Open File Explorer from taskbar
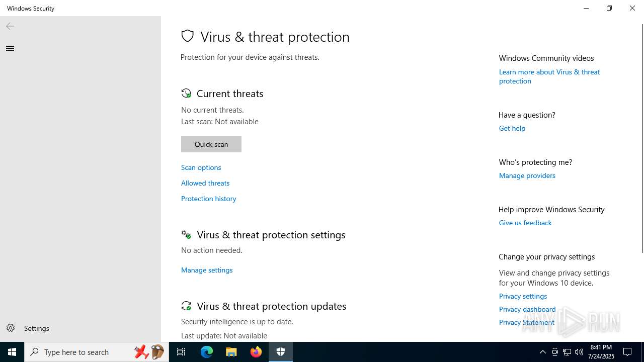Image resolution: width=644 pixels, height=362 pixels. tap(231, 352)
